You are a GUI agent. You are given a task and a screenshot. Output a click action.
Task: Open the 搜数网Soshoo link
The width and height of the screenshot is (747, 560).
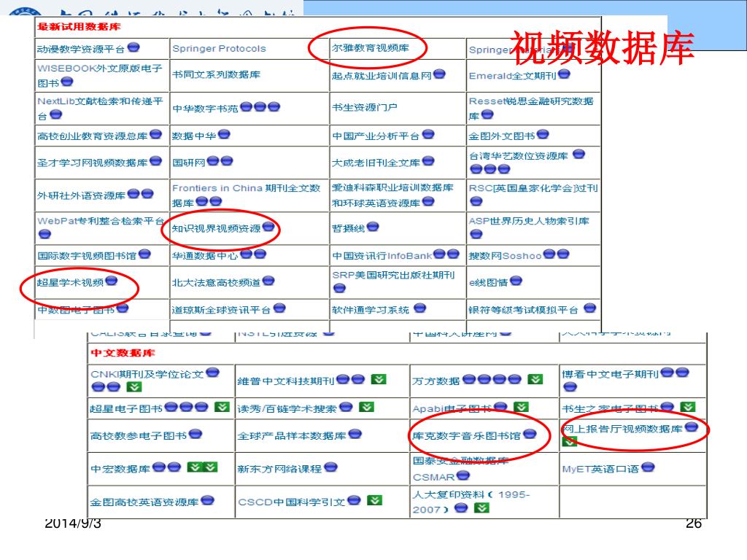pos(505,256)
